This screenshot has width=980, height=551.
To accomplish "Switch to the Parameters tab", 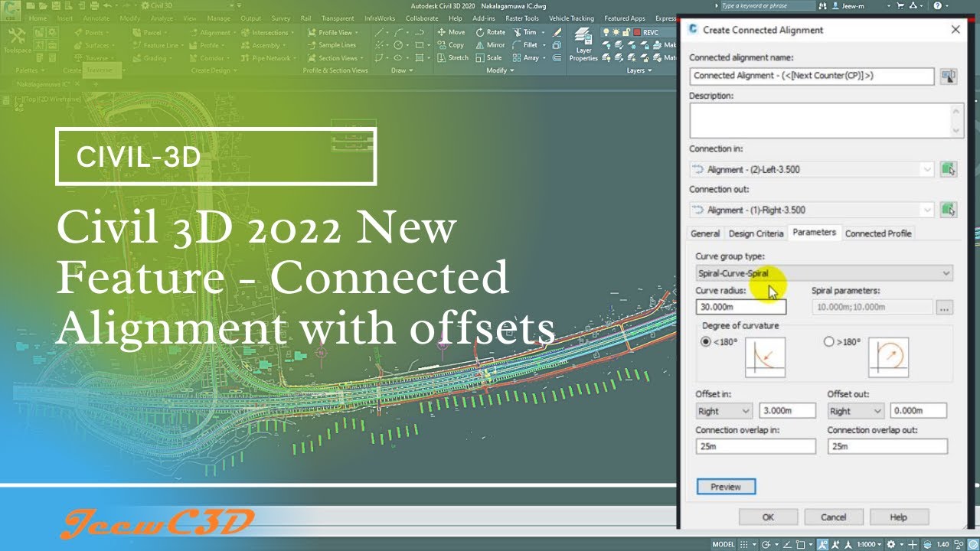I will coord(815,233).
